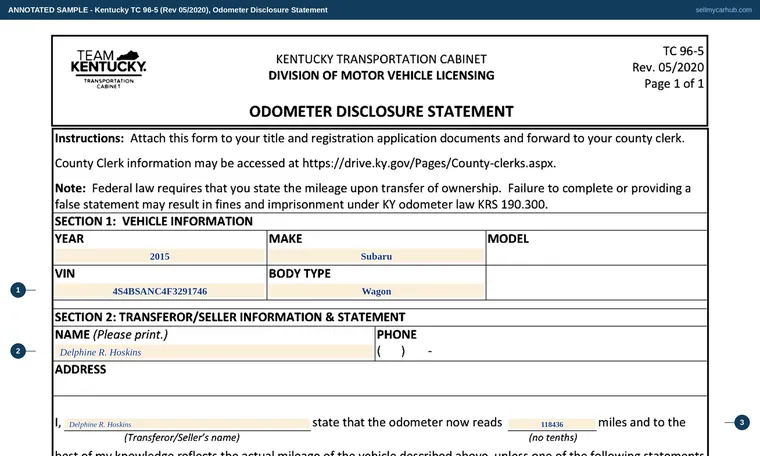This screenshot has height=456, width=760.
Task: Click the VIN field showing 4S4BSANC4F3291746
Action: (159, 291)
